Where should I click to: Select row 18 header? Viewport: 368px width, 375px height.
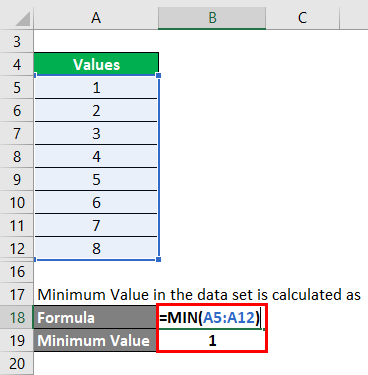17,317
